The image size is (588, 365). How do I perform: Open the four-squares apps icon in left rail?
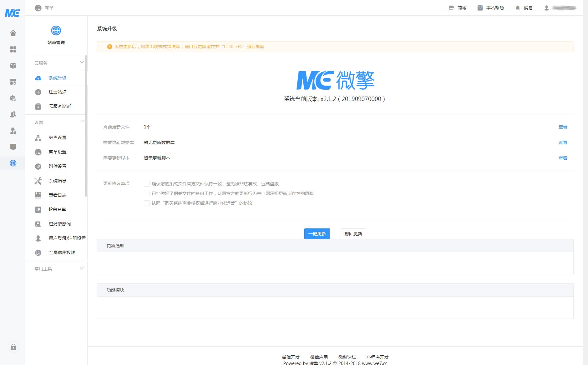coord(13,49)
